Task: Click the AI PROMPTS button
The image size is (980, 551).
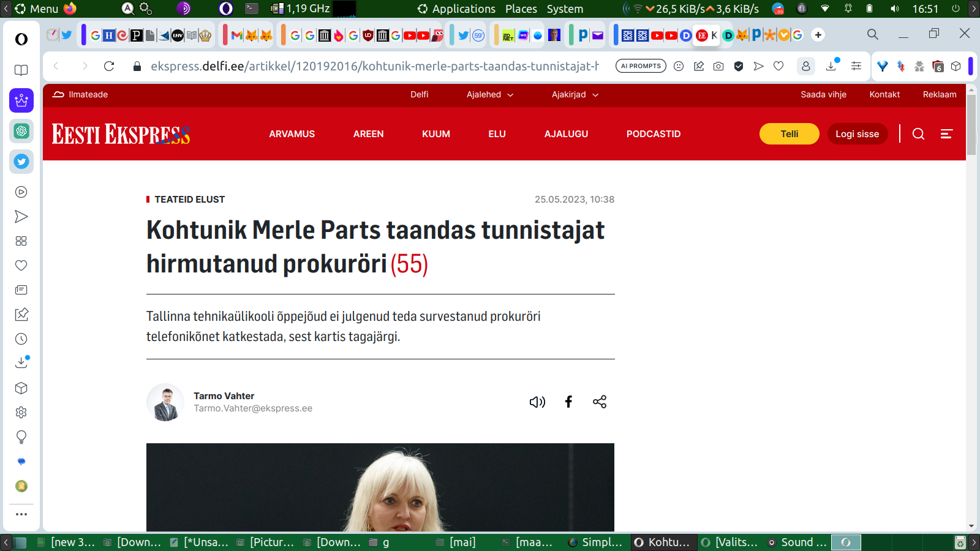Action: click(x=641, y=66)
